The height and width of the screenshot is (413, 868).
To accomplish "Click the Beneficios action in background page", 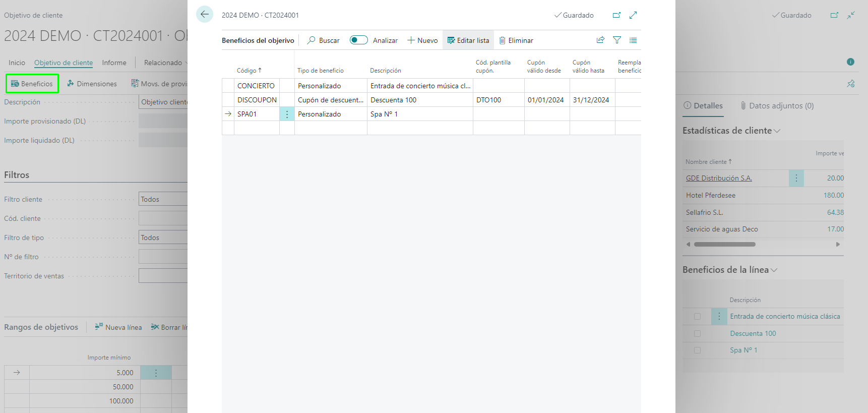I will point(32,84).
